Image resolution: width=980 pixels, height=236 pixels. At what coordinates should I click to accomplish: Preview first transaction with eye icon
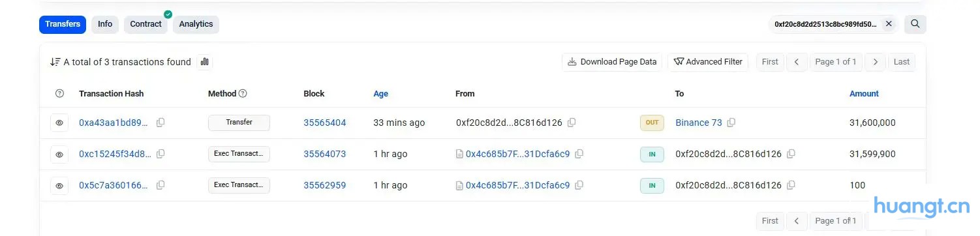click(x=59, y=123)
